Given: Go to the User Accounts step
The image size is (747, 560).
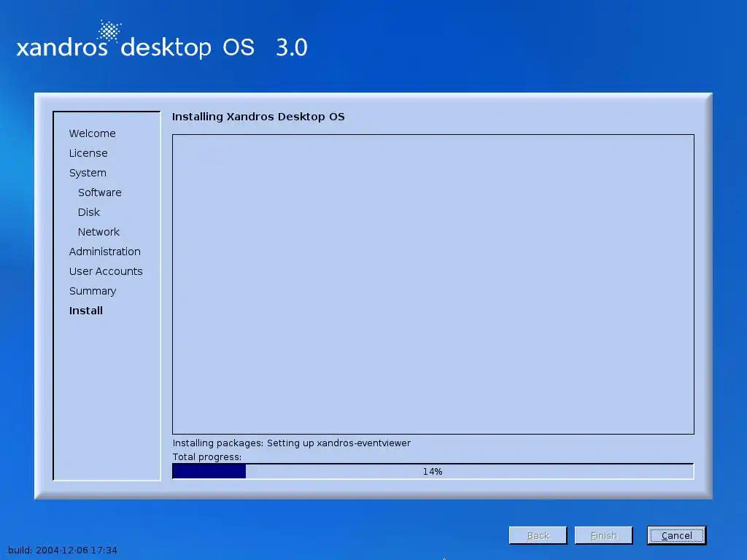Looking at the screenshot, I should pyautogui.click(x=106, y=271).
